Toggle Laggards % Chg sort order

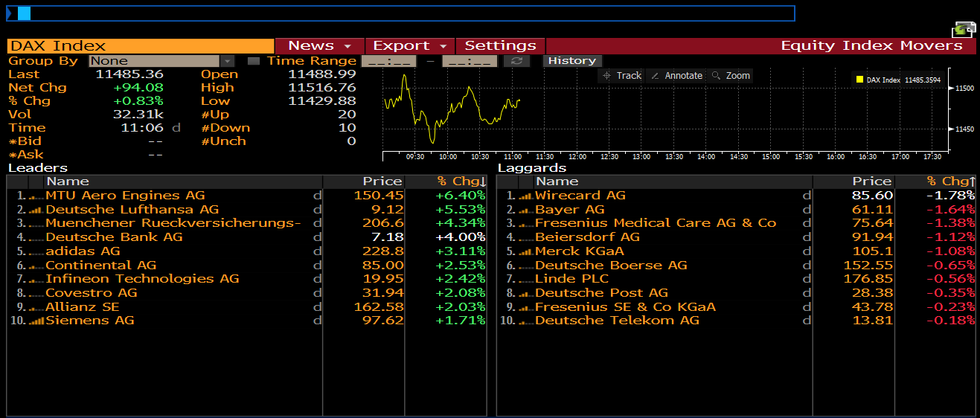pyautogui.click(x=950, y=181)
